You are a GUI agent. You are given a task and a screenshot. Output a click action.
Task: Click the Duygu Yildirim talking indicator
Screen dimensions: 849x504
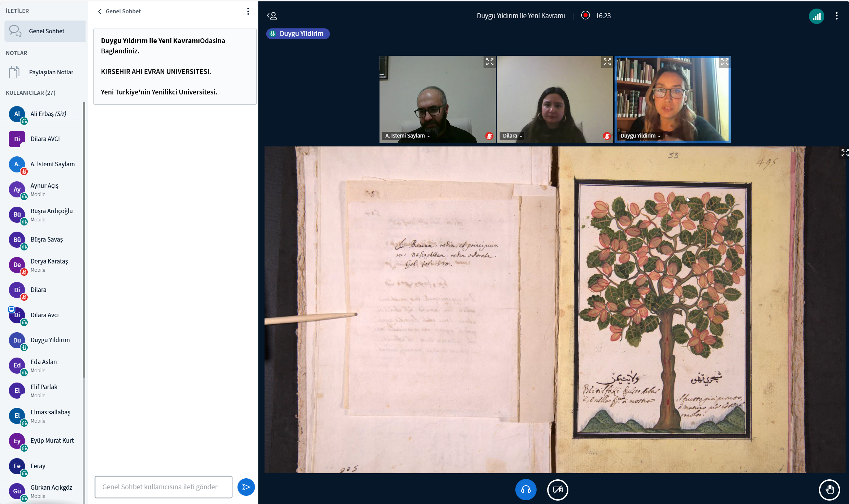[298, 34]
